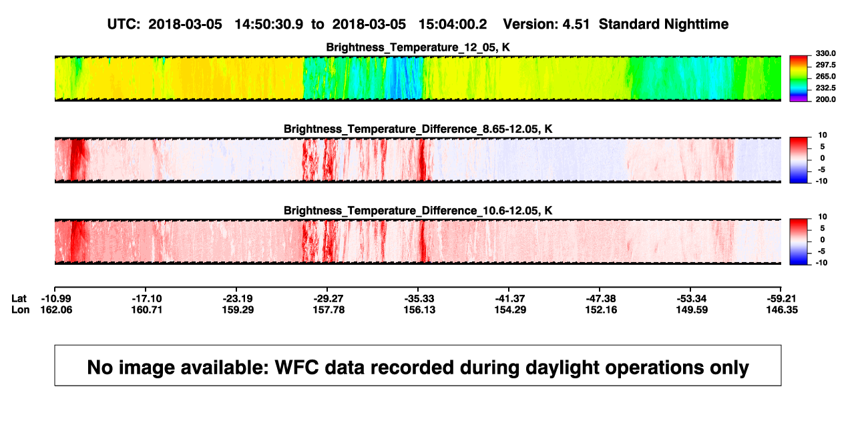Click longitude value '160.71'
868x445 pixels.
148,310
